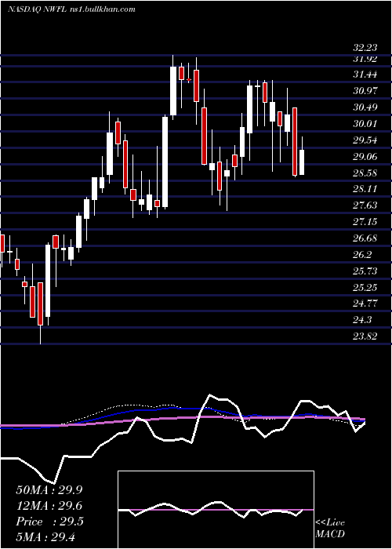Viewport: 392px width, 549px height.
Task: Click the 30.97 price axis label
Action: pyautogui.click(x=365, y=91)
